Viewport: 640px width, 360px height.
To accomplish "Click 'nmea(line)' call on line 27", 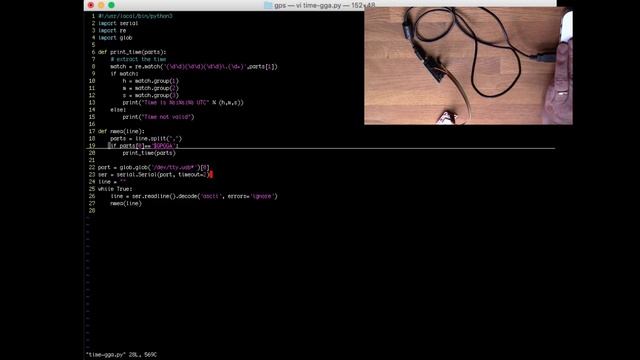I will (126, 203).
